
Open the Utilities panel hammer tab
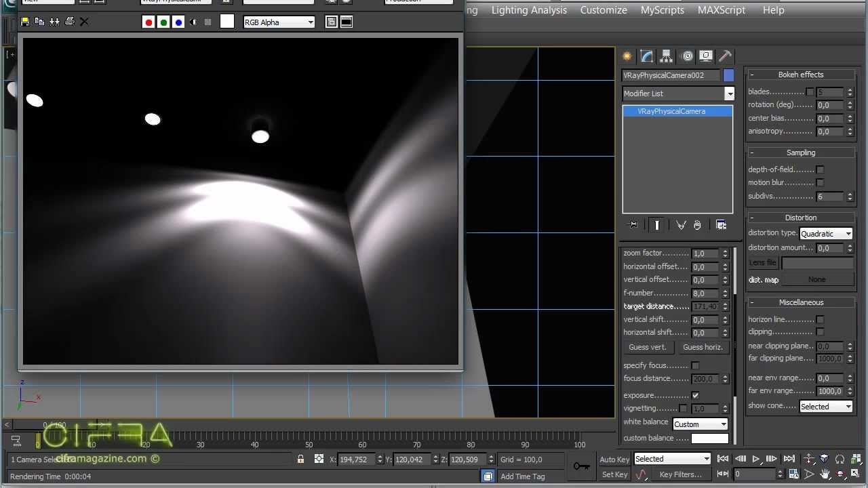pos(725,56)
